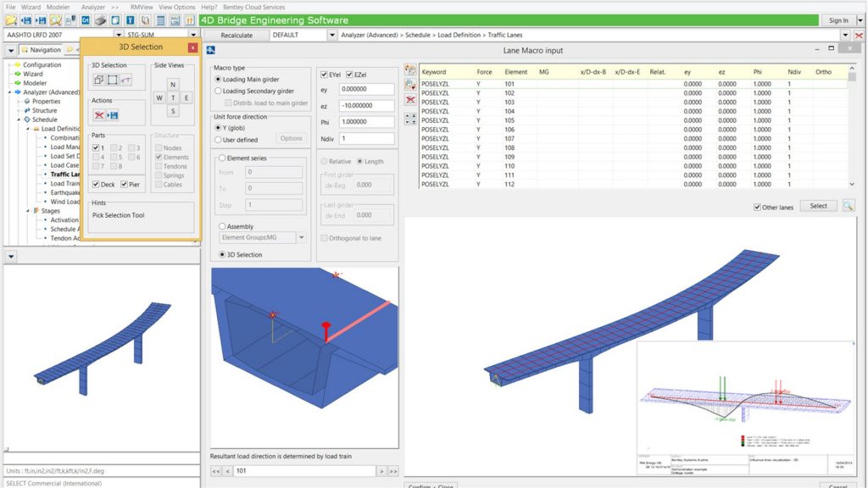Toggle the EYel checkbox

pyautogui.click(x=325, y=75)
